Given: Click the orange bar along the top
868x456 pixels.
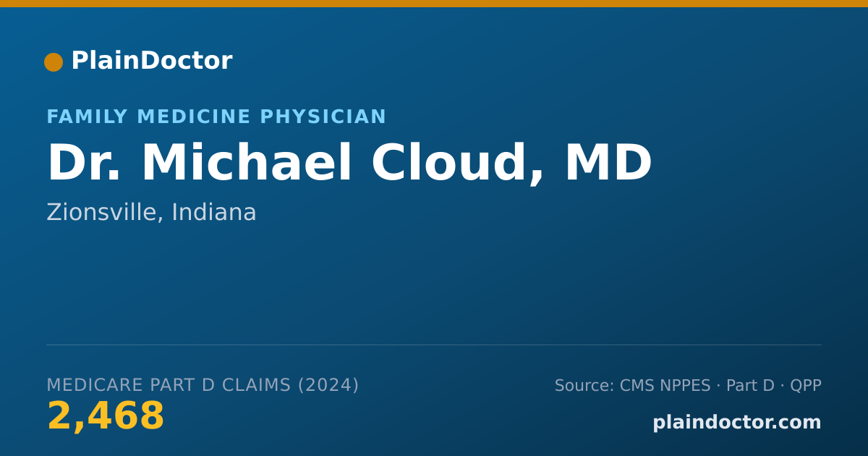Looking at the screenshot, I should pos(434,4).
